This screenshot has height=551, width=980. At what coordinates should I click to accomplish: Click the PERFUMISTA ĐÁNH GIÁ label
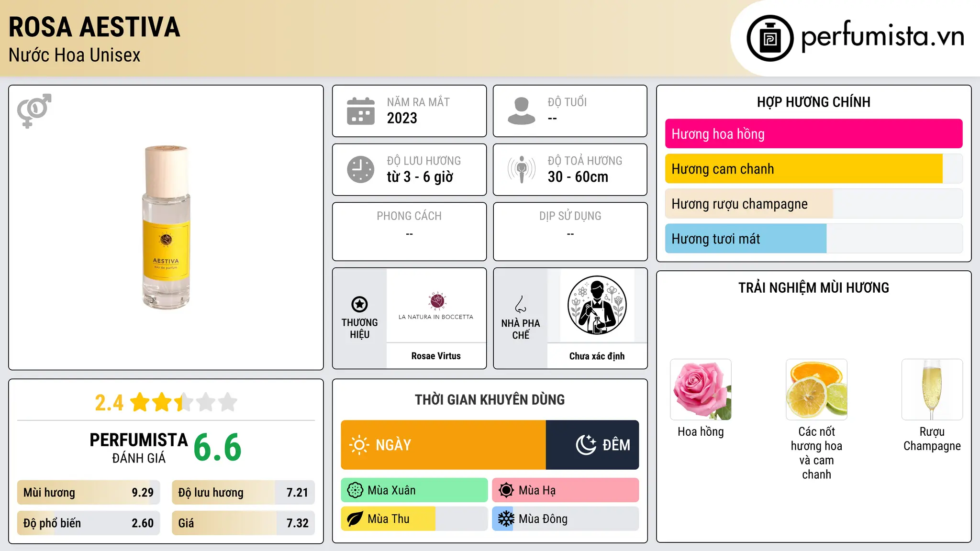click(x=139, y=448)
